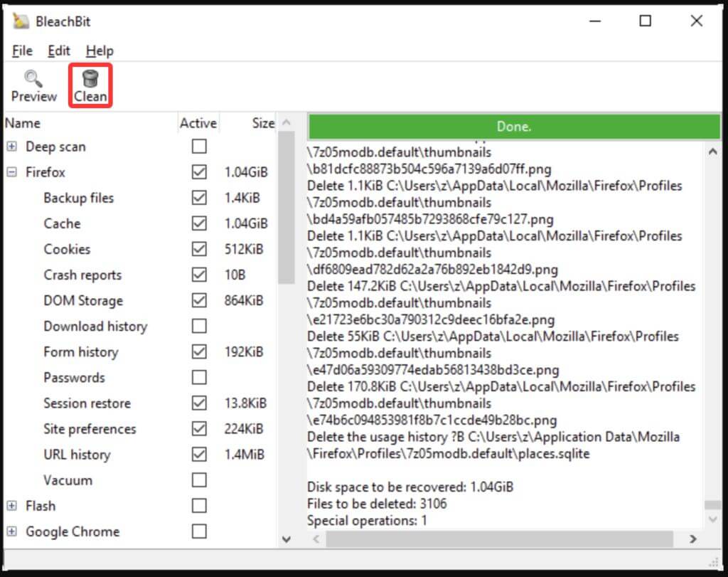Image resolution: width=728 pixels, height=577 pixels.
Task: Expand the Google Chrome tree node
Action: pyautogui.click(x=11, y=531)
